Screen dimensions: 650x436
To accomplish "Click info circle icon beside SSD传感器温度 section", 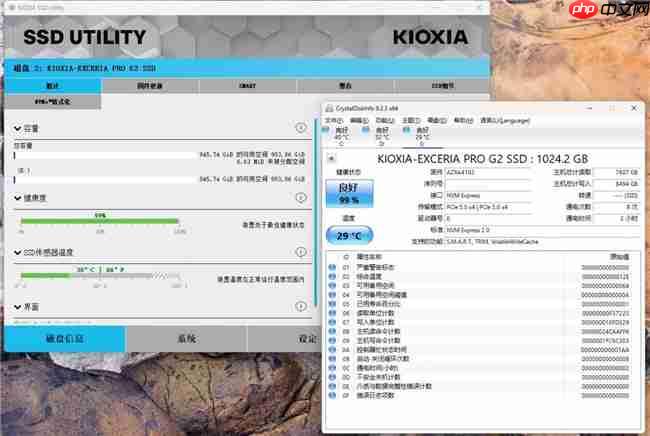I will (301, 252).
